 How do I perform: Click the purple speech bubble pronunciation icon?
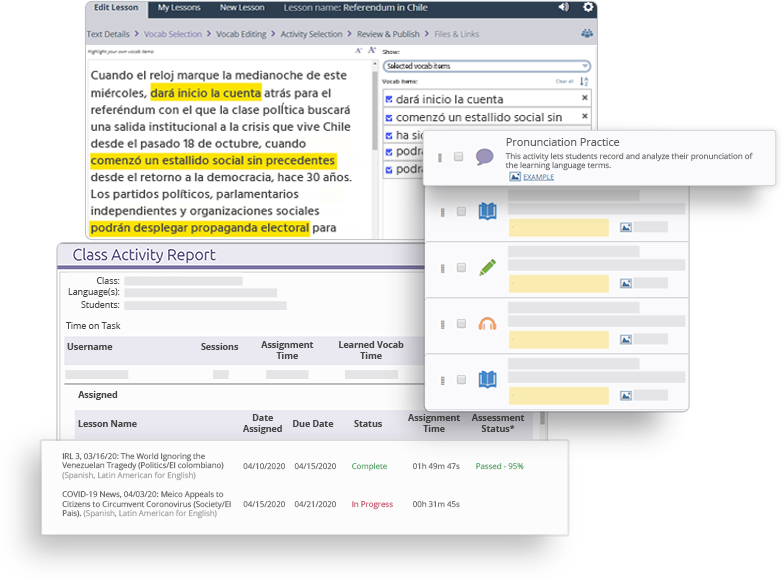click(485, 157)
